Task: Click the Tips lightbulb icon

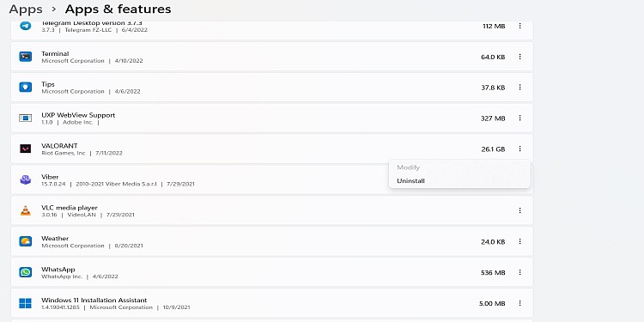Action: click(x=26, y=88)
